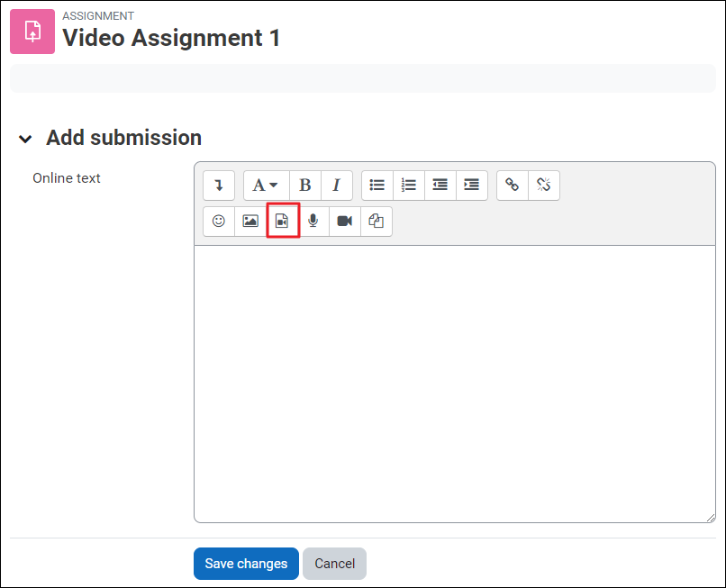Cancel the submission

point(334,563)
